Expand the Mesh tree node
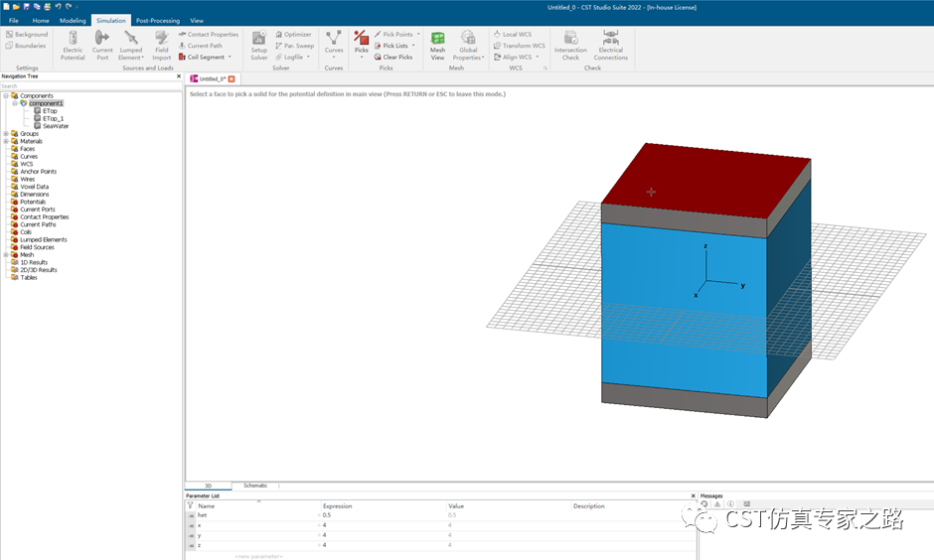This screenshot has height=560, width=934. click(x=6, y=255)
